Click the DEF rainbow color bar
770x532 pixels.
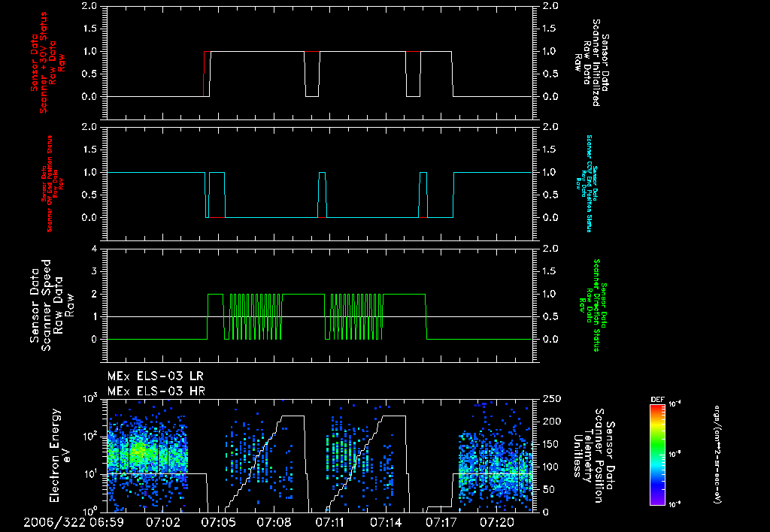pos(657,454)
